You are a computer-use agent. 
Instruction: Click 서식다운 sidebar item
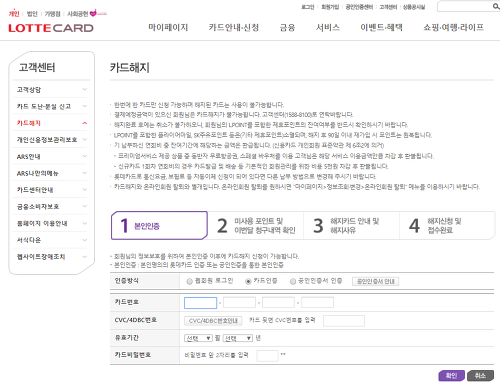coord(29,240)
